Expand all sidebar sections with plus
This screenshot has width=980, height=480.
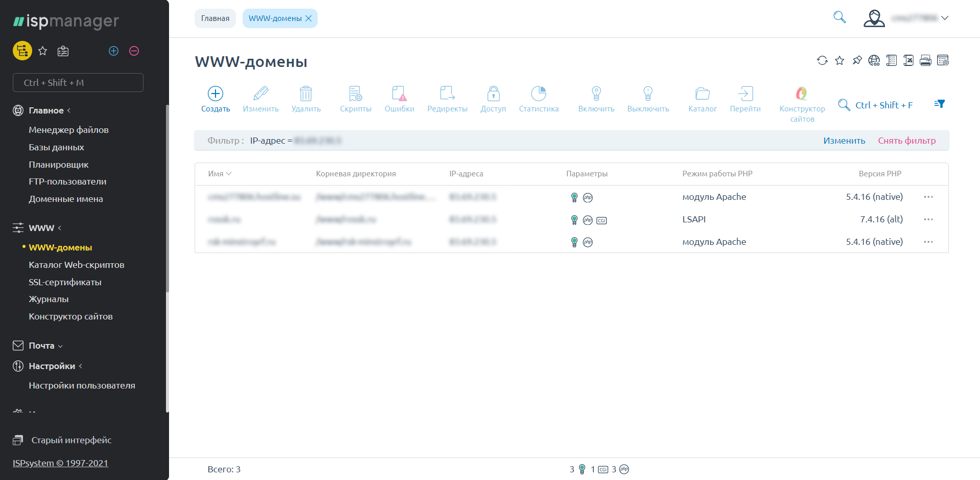[x=113, y=51]
